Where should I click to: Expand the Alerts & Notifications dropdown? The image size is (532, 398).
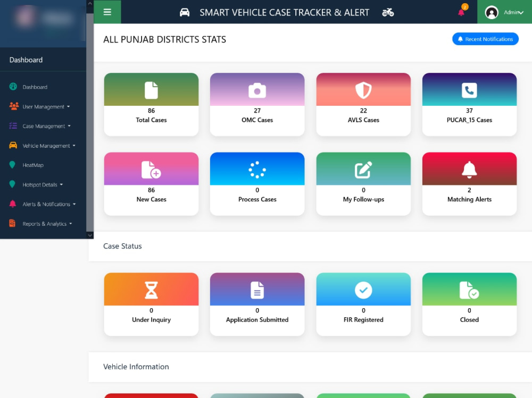(x=74, y=204)
